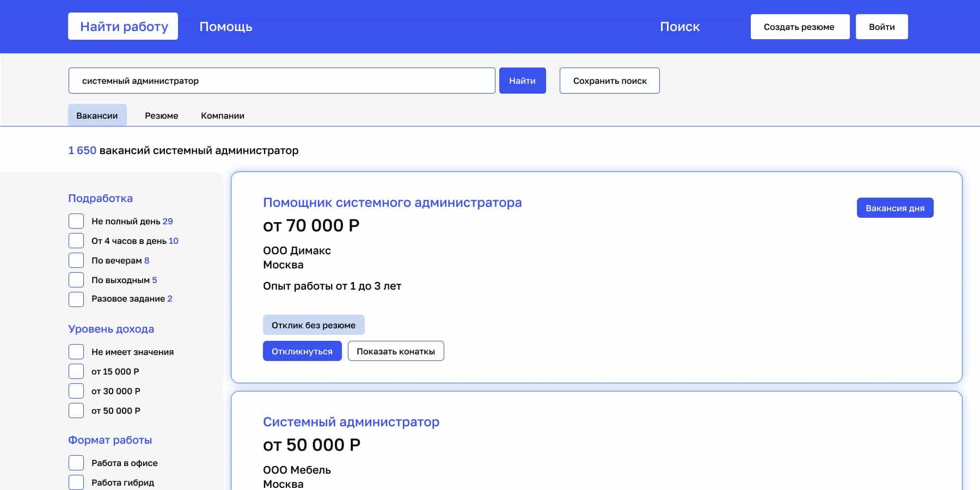Select the 'Вакансии' tab
This screenshot has width=980, height=490.
coord(97,115)
